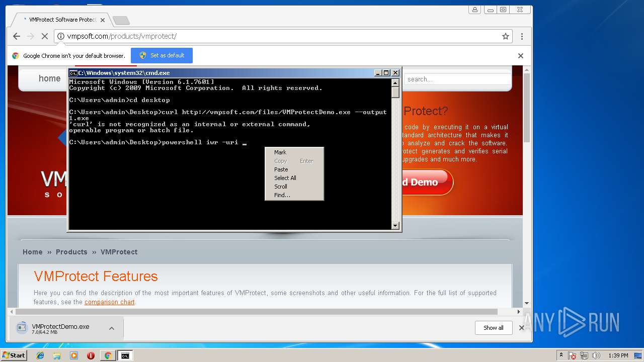Open Windows Media Player from the taskbar

coord(74,355)
